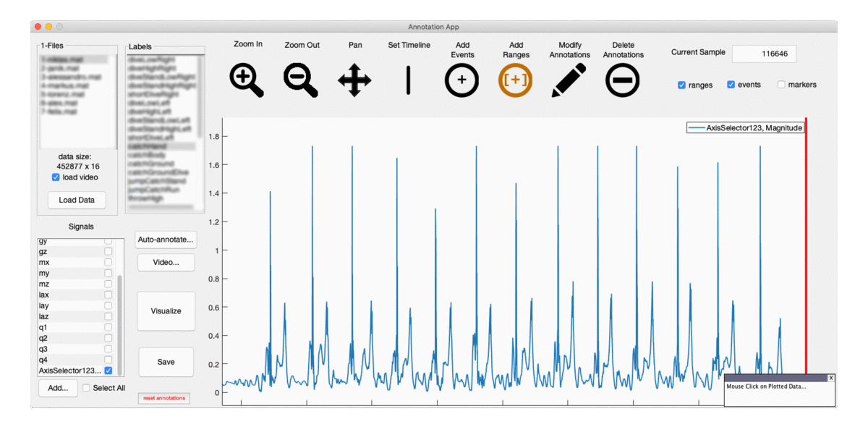Check the Select All signals box
The height and width of the screenshot is (448, 868).
point(86,388)
